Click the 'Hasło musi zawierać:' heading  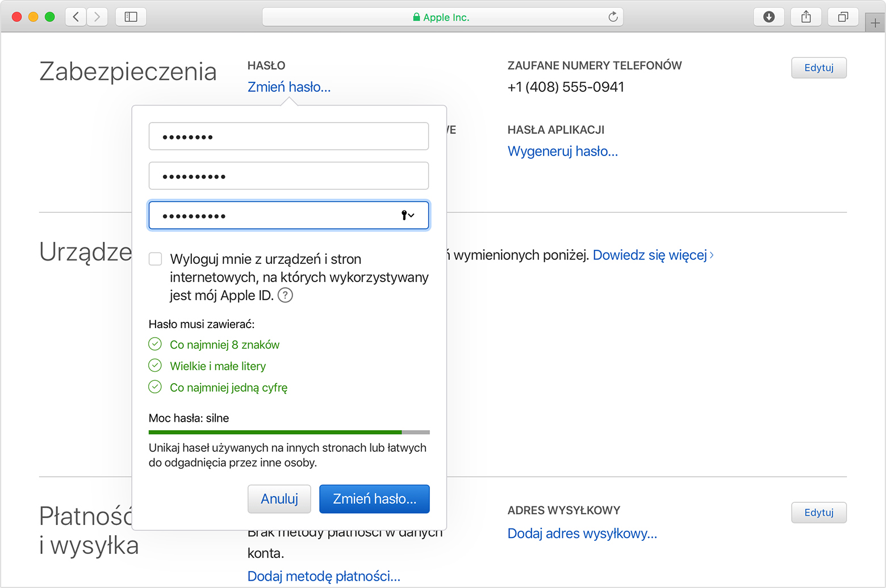(202, 324)
